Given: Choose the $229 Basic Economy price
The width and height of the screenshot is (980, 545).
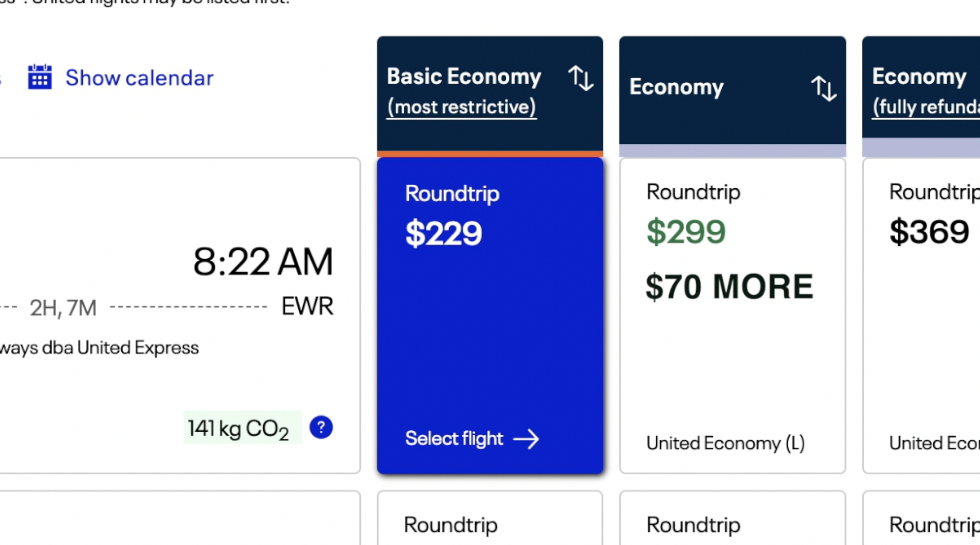Looking at the screenshot, I should point(444,233).
